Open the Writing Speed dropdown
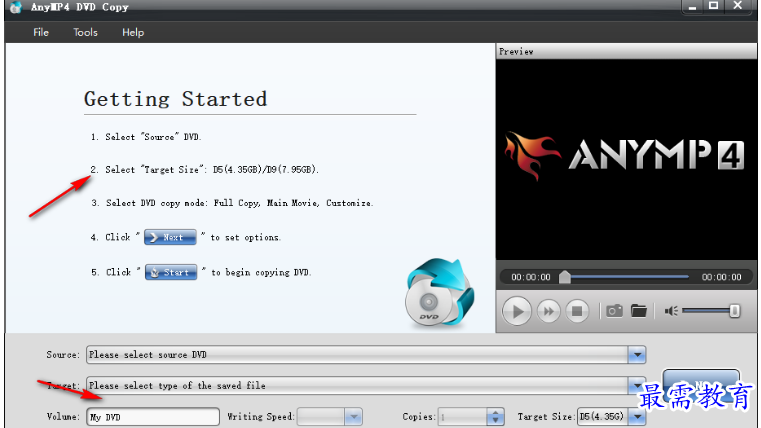 [x=353, y=417]
